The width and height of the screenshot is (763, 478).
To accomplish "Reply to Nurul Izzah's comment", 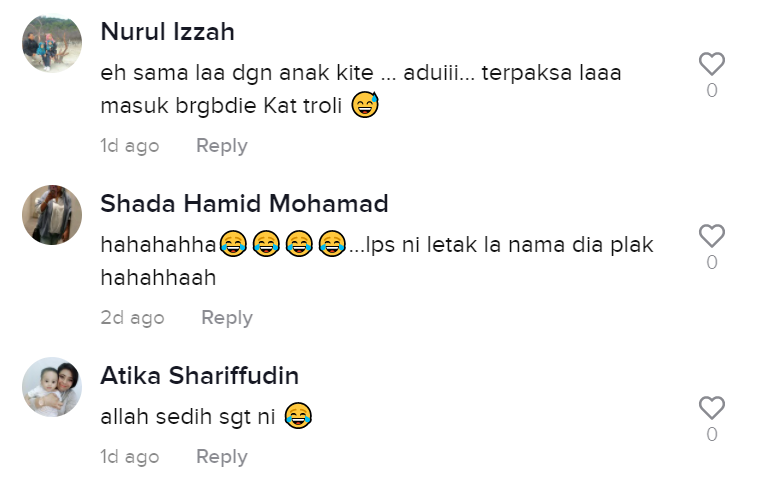I will (x=222, y=146).
